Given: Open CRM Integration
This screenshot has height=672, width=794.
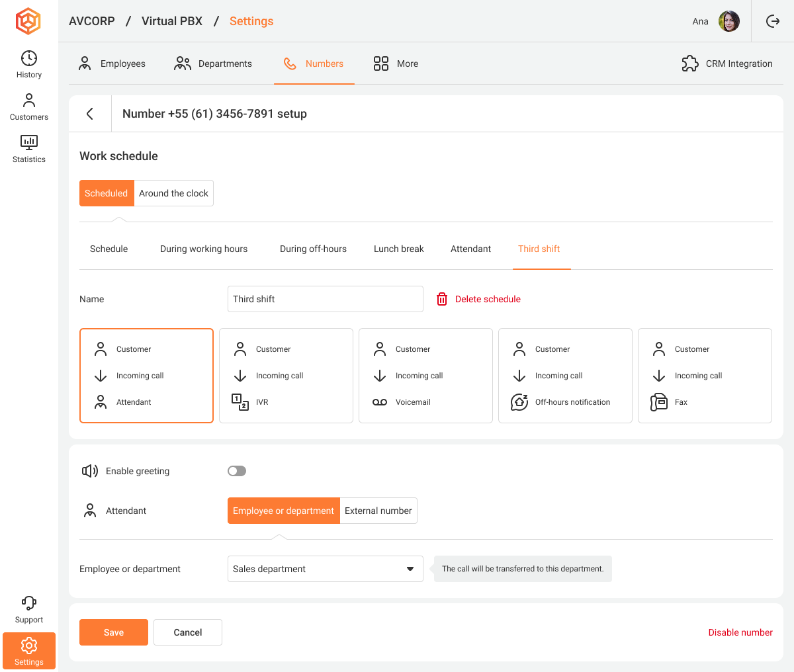Looking at the screenshot, I should pos(727,63).
